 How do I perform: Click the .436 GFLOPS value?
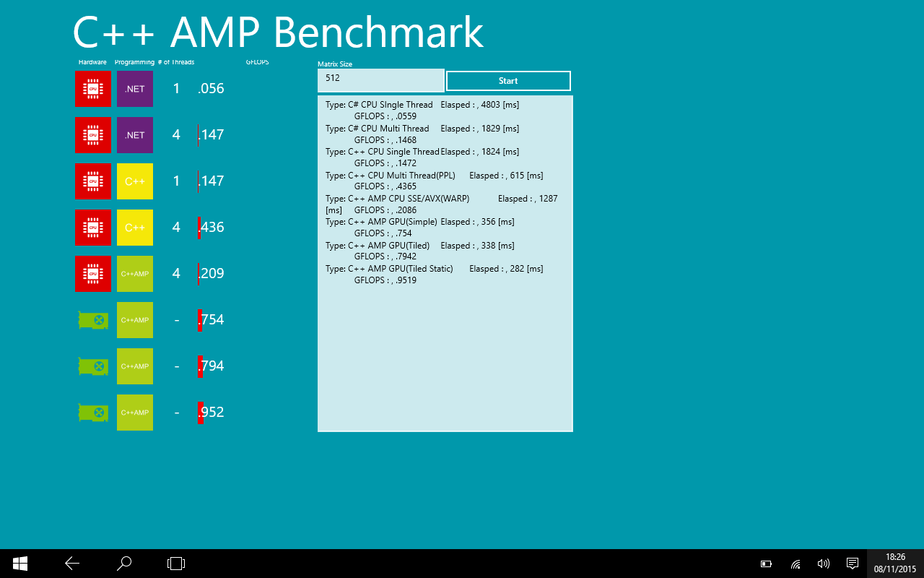[211, 228]
